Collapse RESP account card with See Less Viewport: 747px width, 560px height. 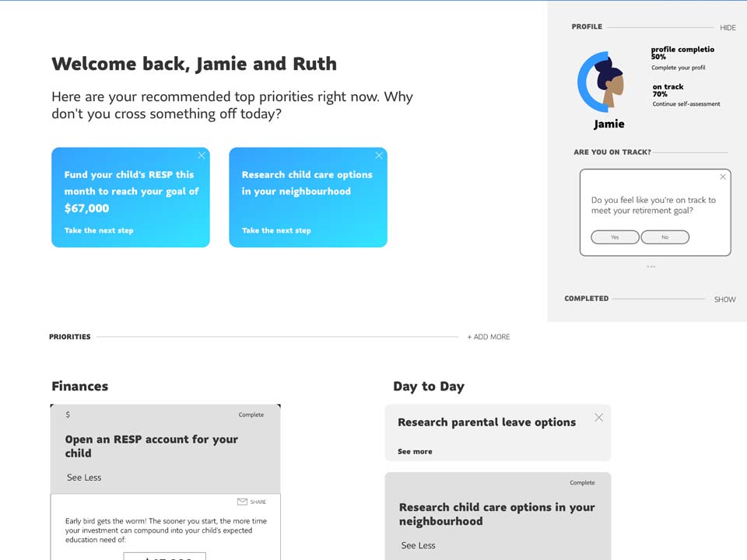[84, 477]
